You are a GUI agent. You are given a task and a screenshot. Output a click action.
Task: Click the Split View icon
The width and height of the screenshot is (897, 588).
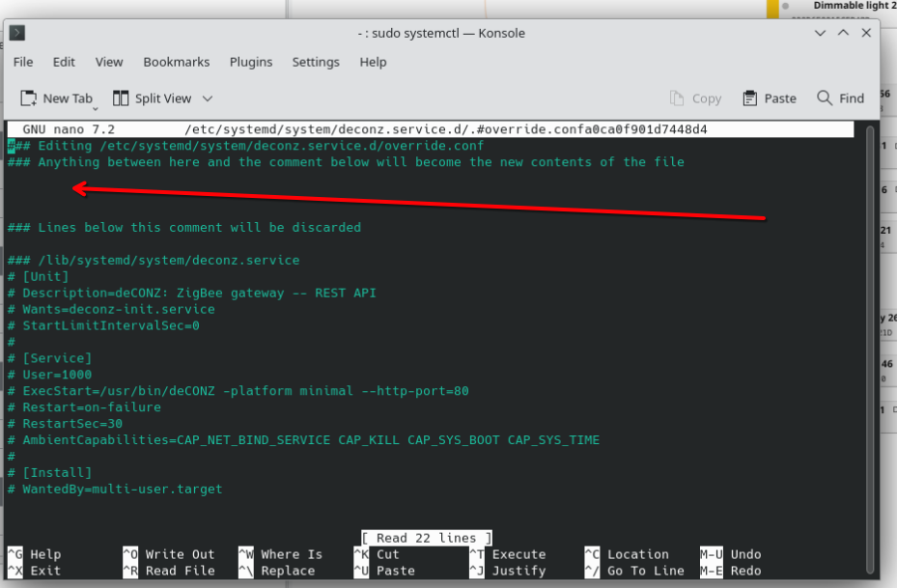click(121, 98)
